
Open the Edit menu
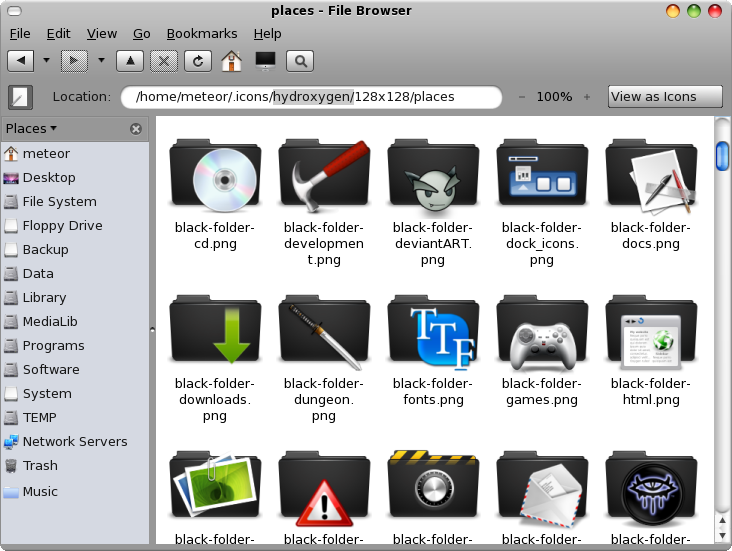coord(58,34)
